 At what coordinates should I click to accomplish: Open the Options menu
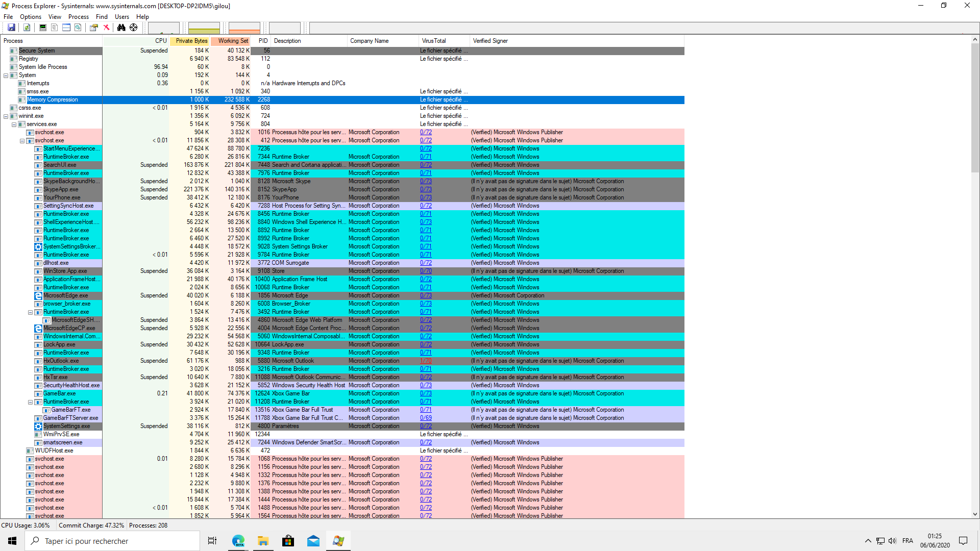[x=31, y=17]
